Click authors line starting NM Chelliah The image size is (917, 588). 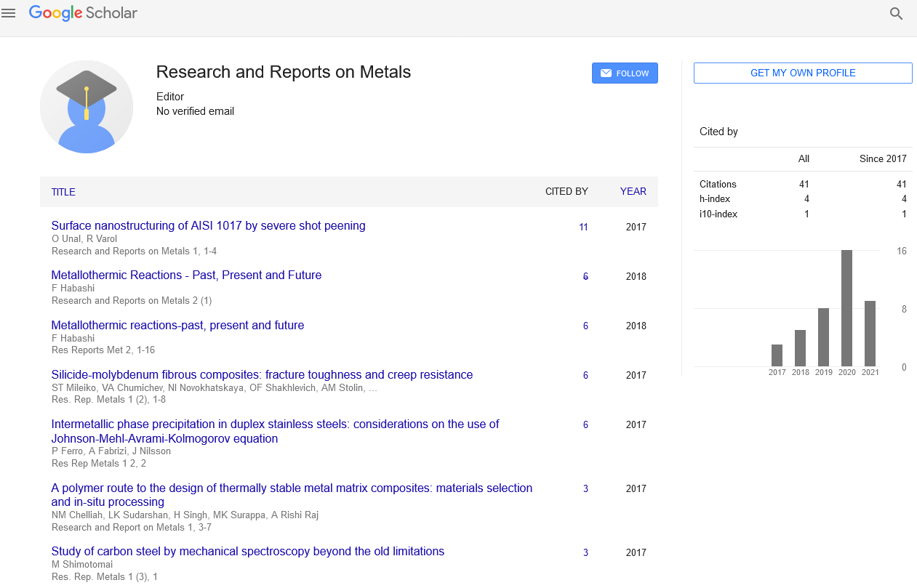pos(185,515)
